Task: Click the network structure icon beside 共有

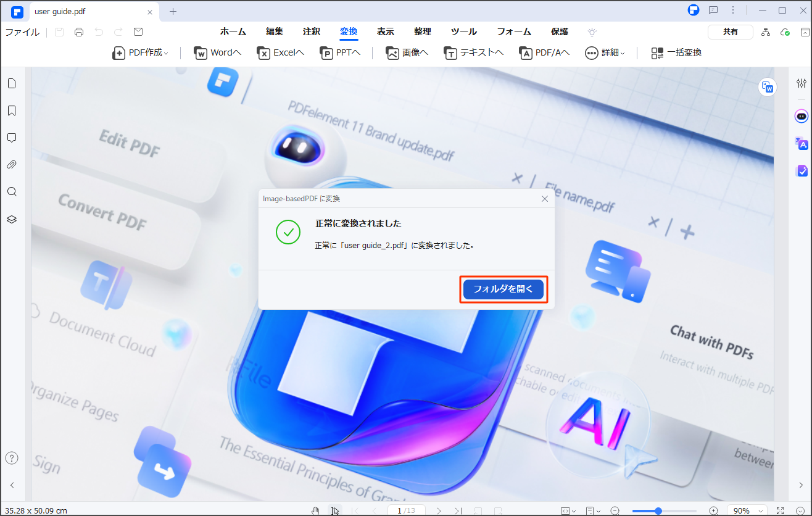Action: point(766,32)
